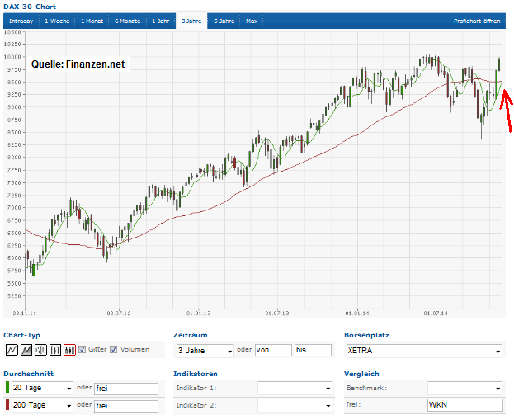This screenshot has height=420, width=514.
Task: Toggle the Volumen checkbox
Action: click(114, 350)
